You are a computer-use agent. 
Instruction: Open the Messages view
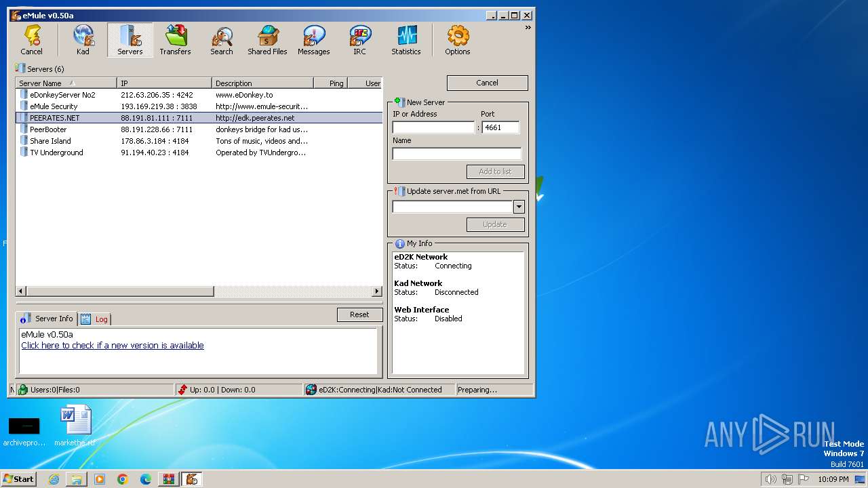click(313, 40)
